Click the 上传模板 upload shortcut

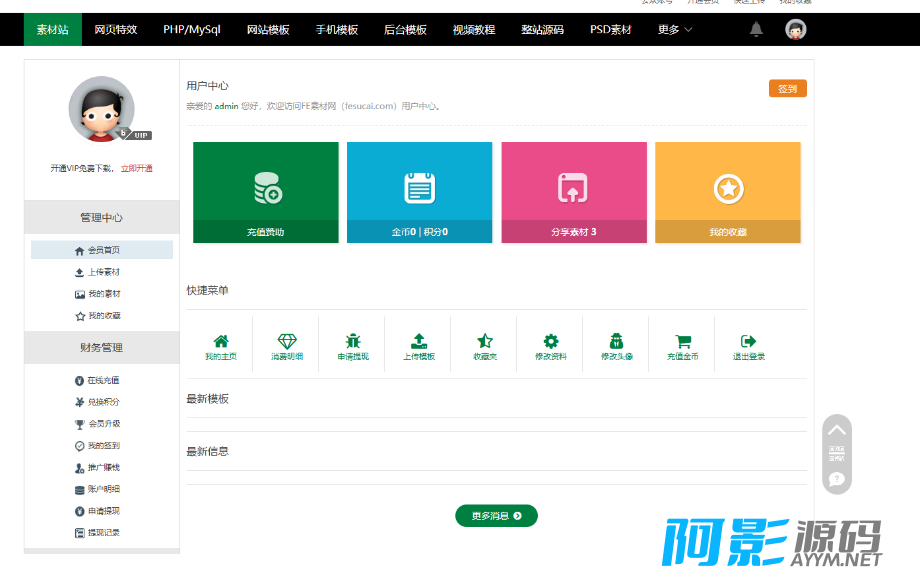click(419, 346)
